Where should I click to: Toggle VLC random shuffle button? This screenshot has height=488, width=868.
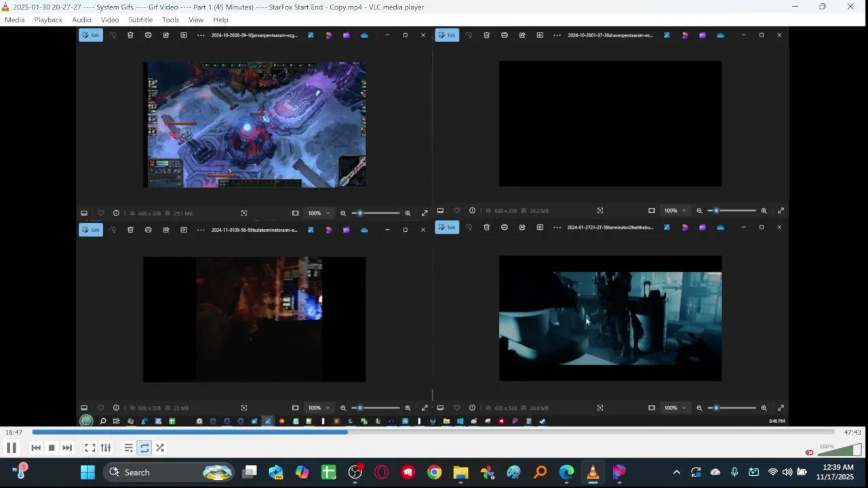click(160, 448)
